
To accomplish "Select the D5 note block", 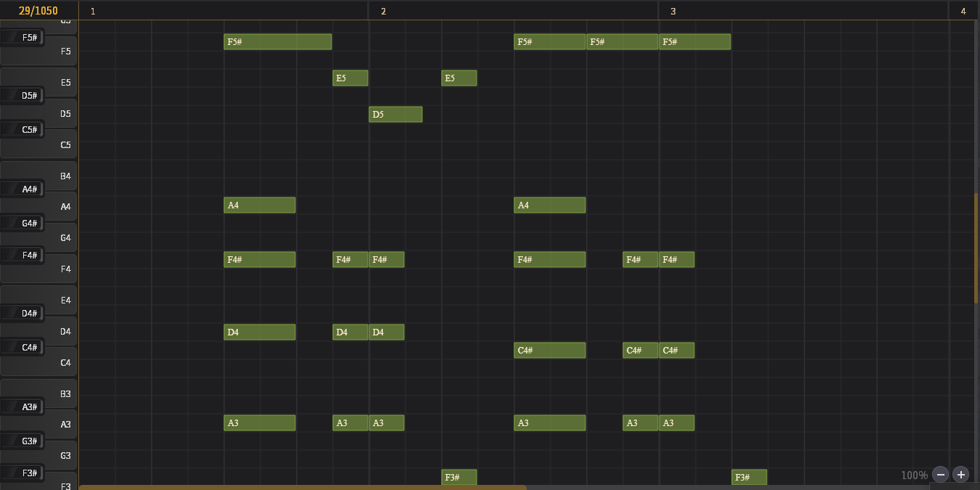I will 395,115.
